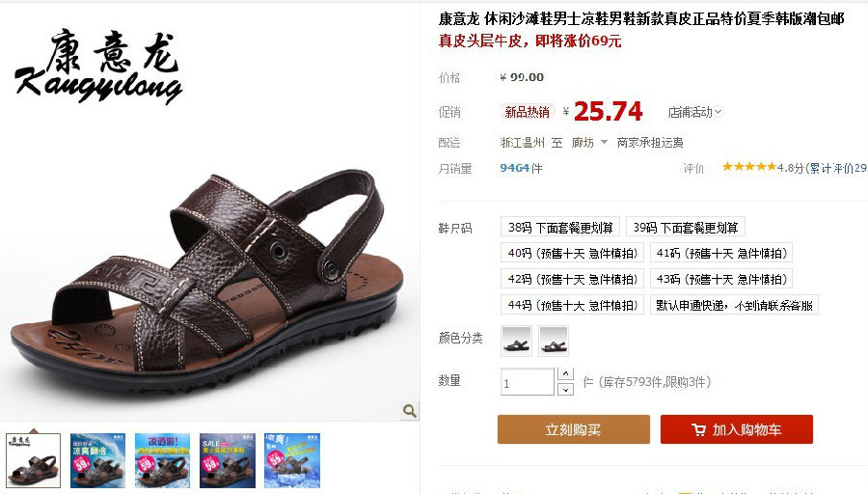Choose shoe size 38码 option
The width and height of the screenshot is (868, 494).
pos(560,227)
